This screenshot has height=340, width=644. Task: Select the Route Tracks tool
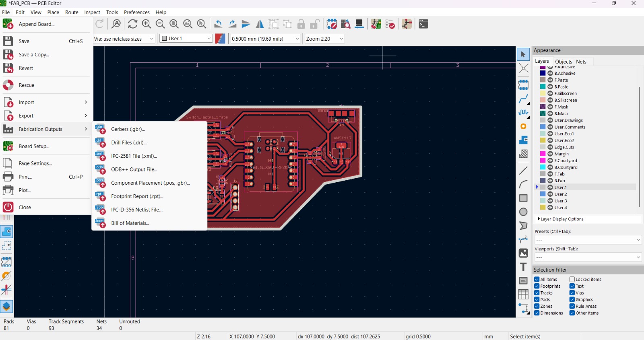point(523,99)
